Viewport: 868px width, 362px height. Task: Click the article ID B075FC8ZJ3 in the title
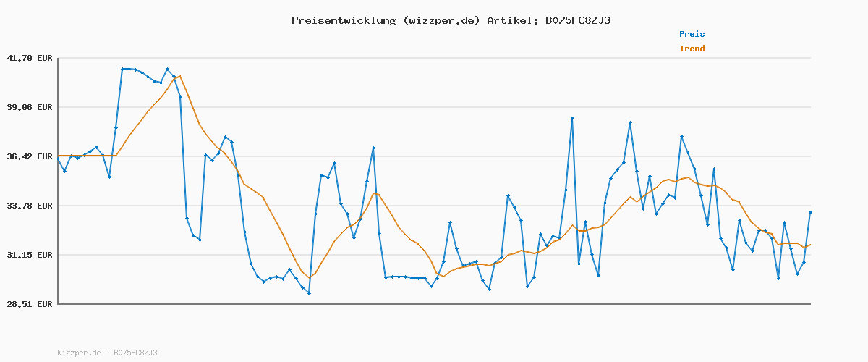click(577, 20)
